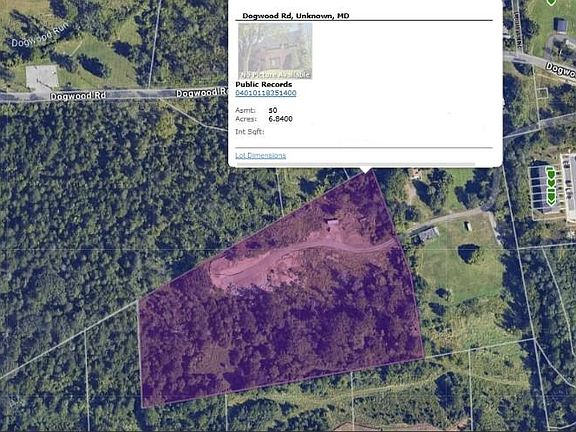Click the No Picture Available thumbnail
The width and height of the screenshot is (576, 432).
275,51
